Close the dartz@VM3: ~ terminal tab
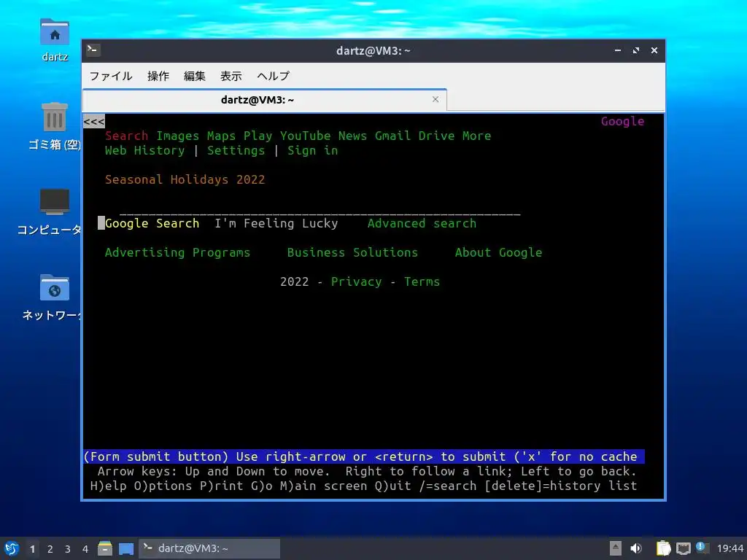This screenshot has height=560, width=747. pos(436,99)
